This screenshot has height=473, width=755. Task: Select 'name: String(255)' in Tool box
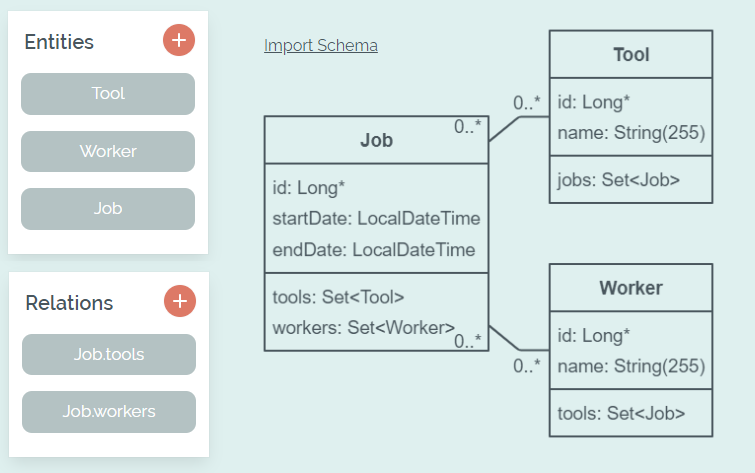631,132
